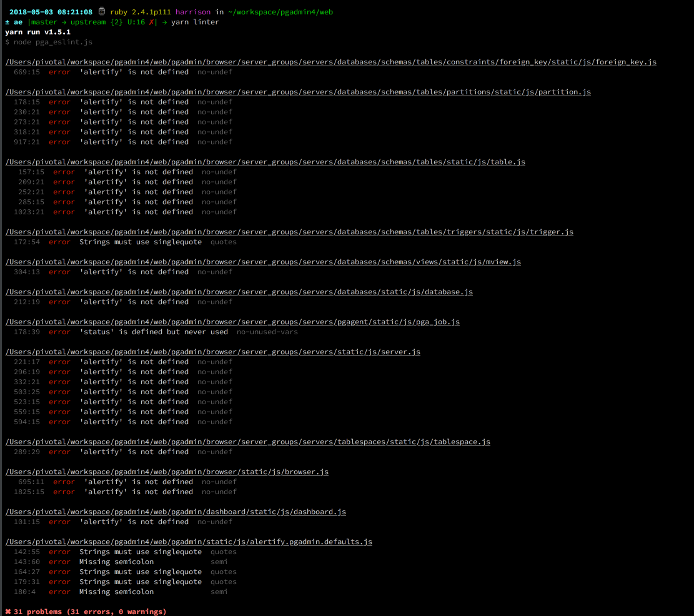The width and height of the screenshot is (694, 616).
Task: Click the 'Missing semicolon' error at line 143:60
Action: click(116, 562)
